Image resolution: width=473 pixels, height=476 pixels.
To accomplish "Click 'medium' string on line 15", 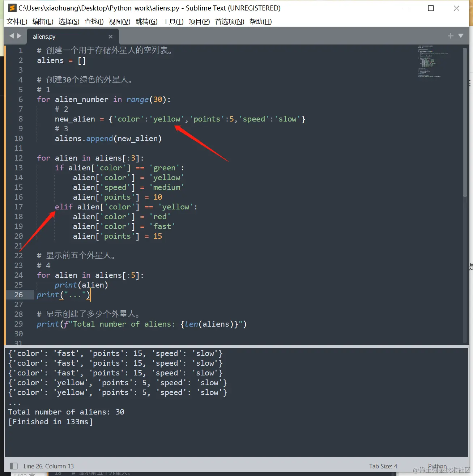I will click(x=167, y=187).
